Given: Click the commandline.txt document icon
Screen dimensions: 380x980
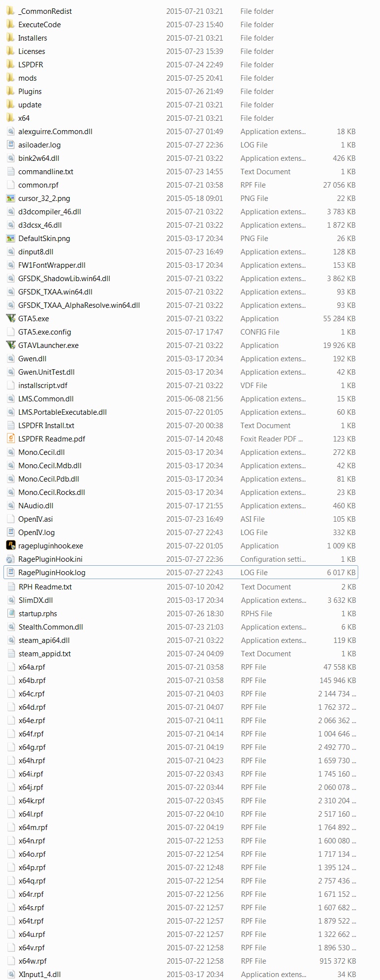Looking at the screenshot, I should [10, 171].
